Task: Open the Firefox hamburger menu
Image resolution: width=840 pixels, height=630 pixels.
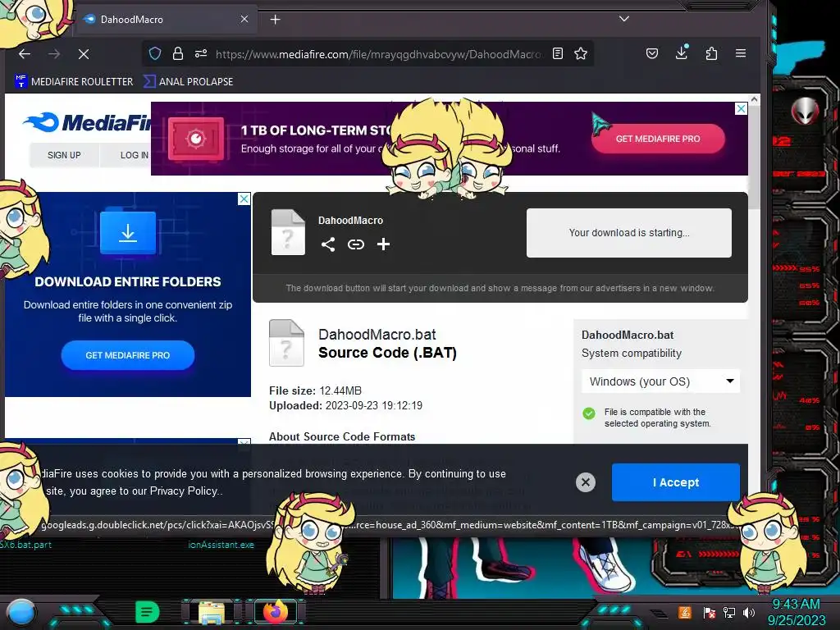Action: click(741, 53)
